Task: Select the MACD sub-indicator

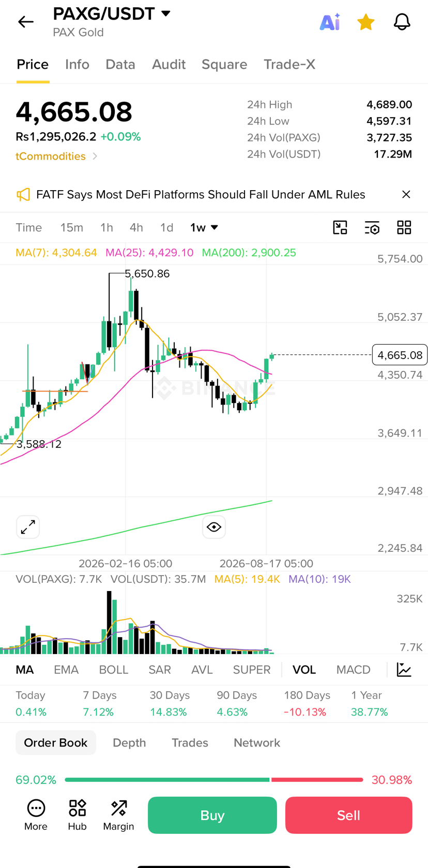Action: [x=354, y=670]
